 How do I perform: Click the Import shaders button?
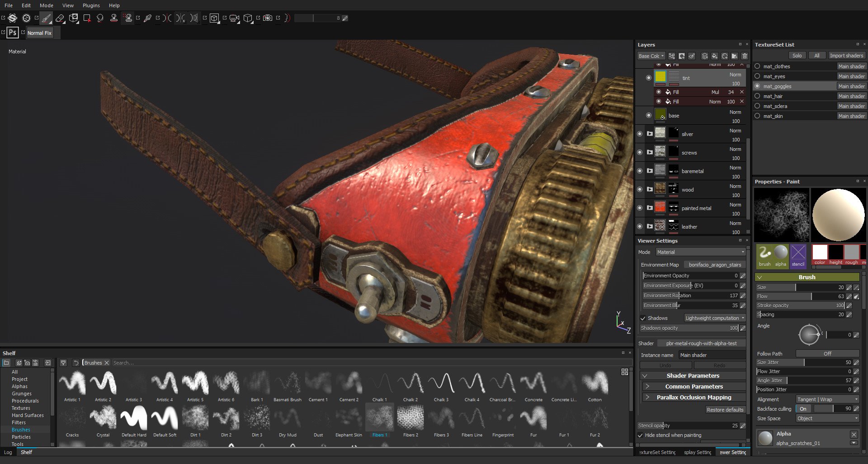pos(846,56)
